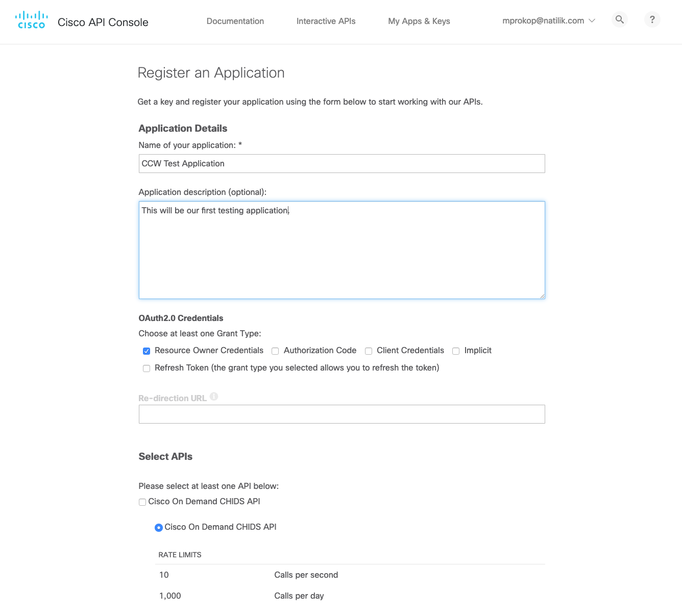Enable the Implicit grant type

[x=455, y=351]
